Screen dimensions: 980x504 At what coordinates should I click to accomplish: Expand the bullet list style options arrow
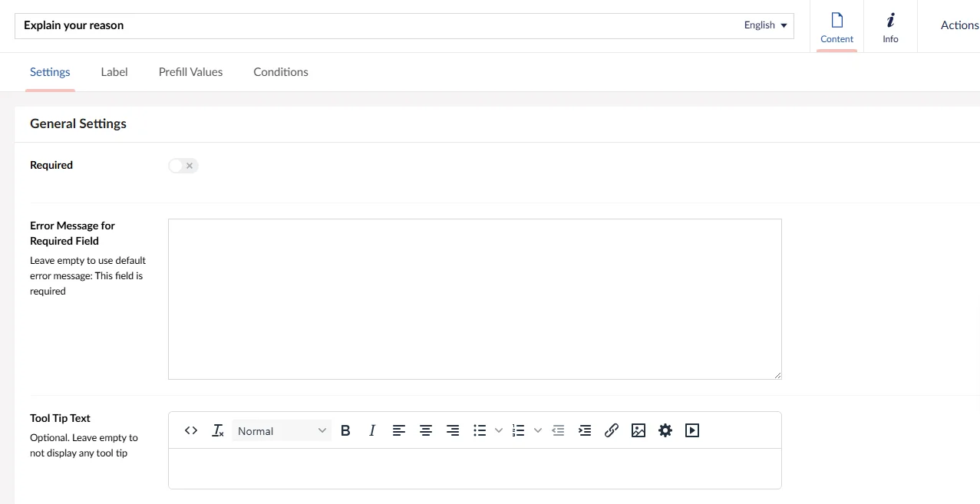tap(499, 430)
